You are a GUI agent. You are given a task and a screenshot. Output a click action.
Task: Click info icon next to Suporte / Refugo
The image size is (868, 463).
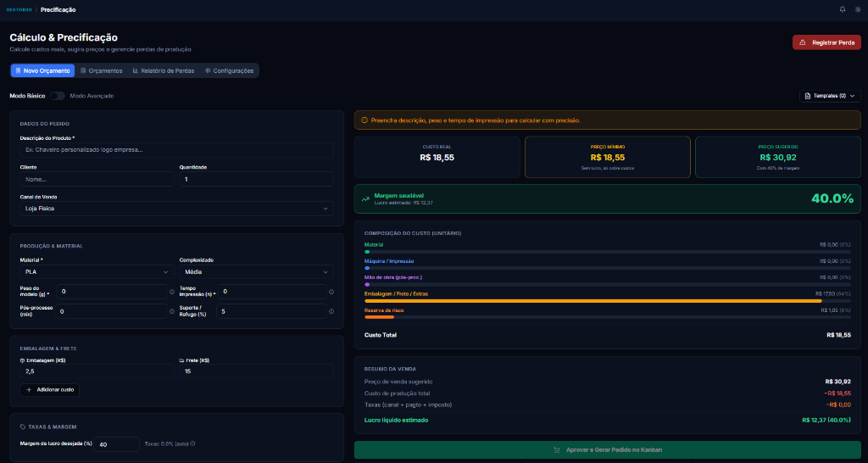[x=331, y=311]
